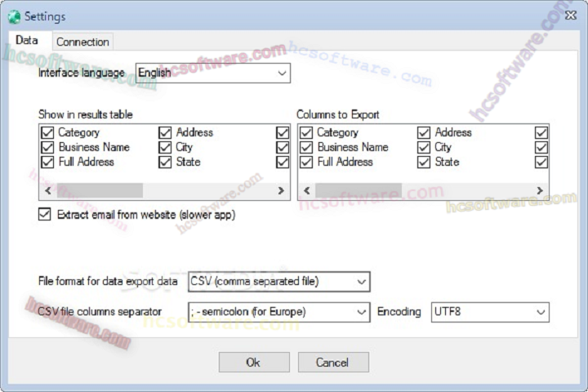Open the Encoding dropdown
Screen dimensions: 588x392
(x=490, y=312)
